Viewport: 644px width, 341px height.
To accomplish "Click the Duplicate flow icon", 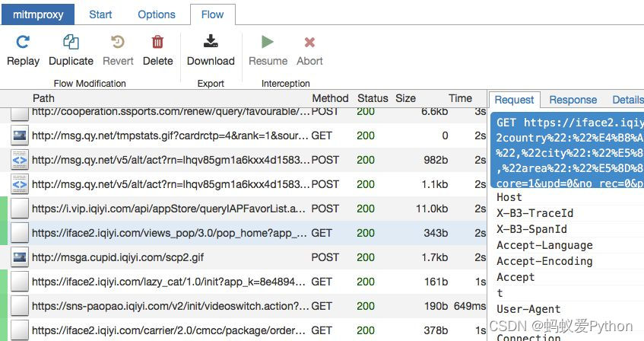I will (x=71, y=43).
